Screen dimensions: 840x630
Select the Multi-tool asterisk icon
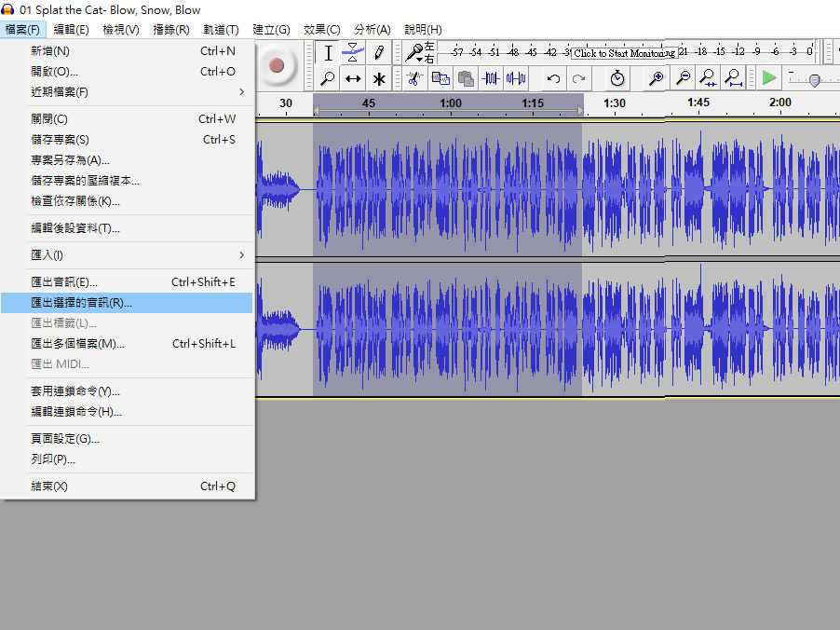(379, 79)
